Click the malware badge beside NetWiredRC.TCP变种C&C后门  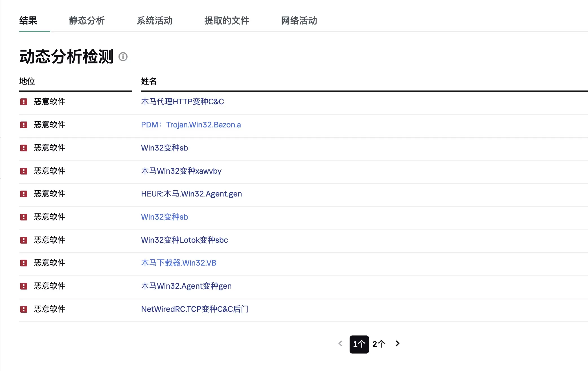pos(24,309)
